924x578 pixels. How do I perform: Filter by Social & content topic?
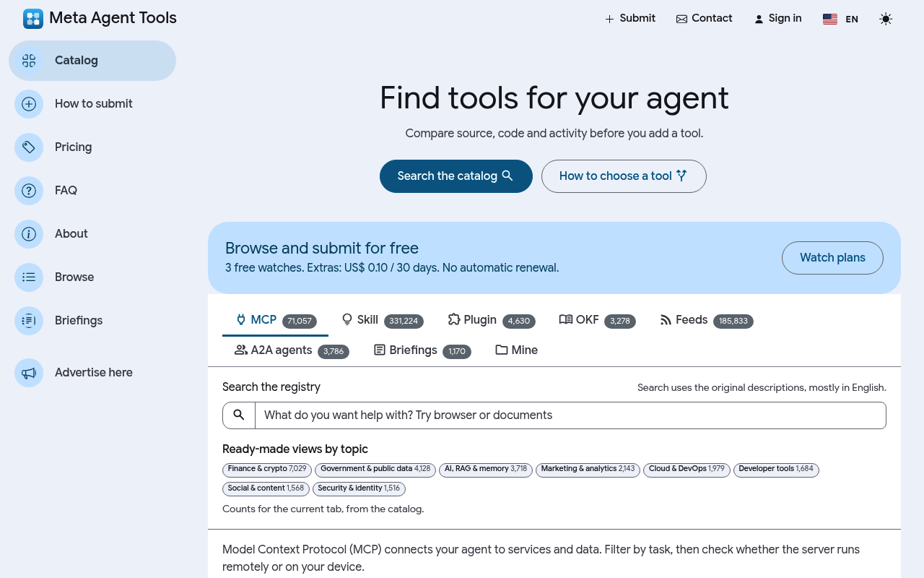click(x=266, y=489)
